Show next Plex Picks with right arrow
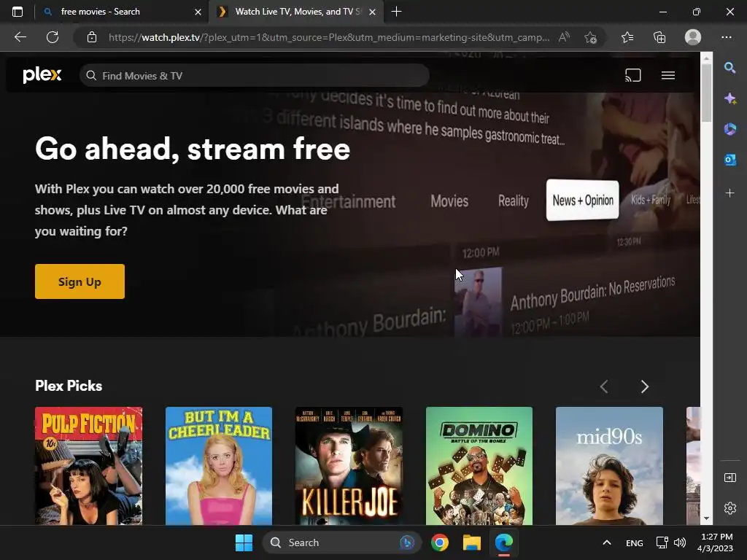747x560 pixels. coord(645,386)
